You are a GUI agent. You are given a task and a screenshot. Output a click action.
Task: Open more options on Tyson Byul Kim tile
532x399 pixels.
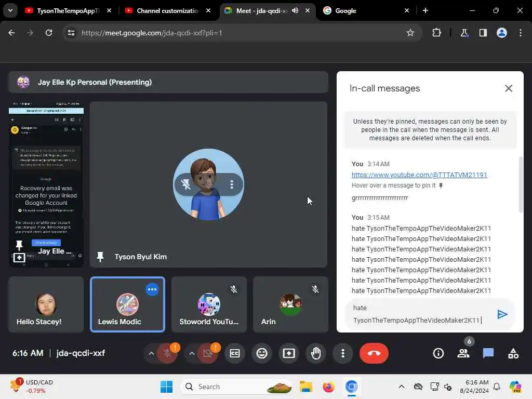(232, 184)
